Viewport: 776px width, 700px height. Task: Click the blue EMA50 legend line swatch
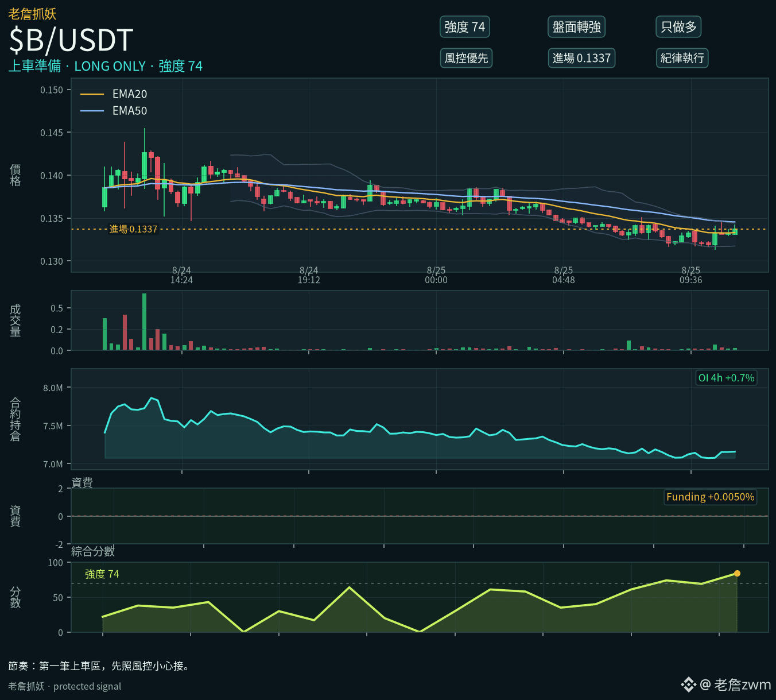pos(92,111)
